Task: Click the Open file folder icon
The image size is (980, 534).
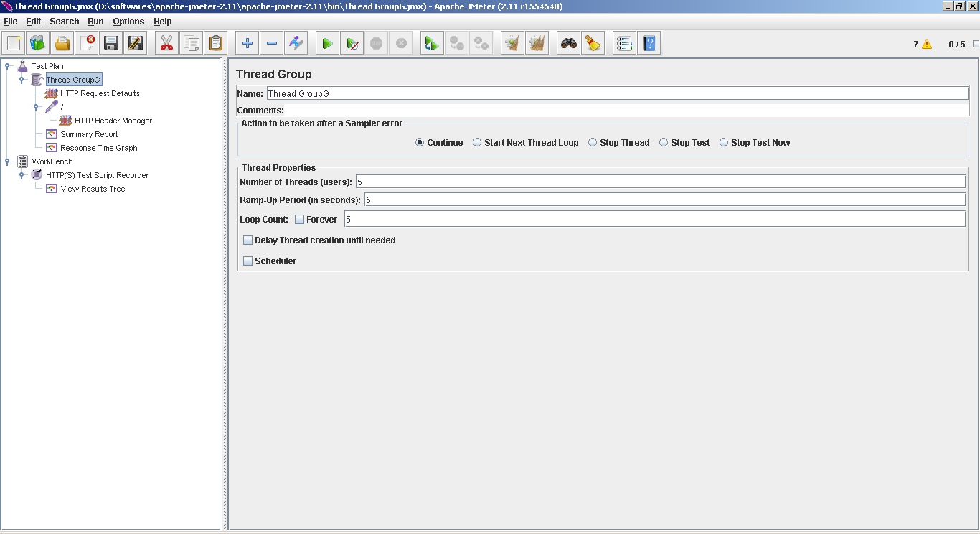Action: pyautogui.click(x=62, y=43)
